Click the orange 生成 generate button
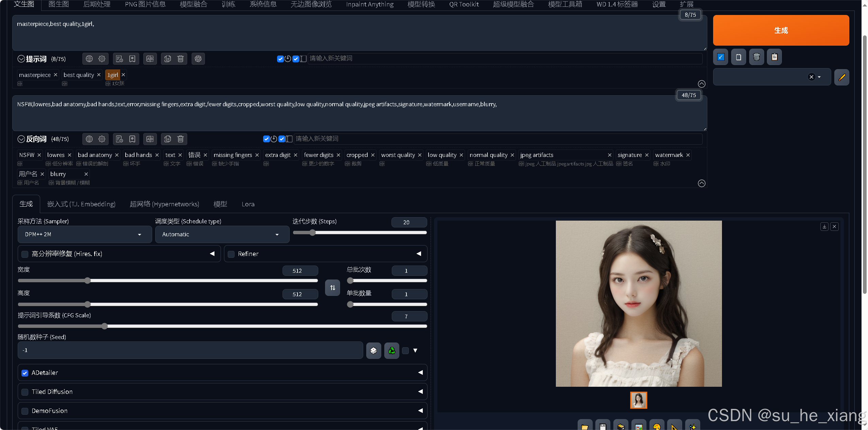 point(781,30)
